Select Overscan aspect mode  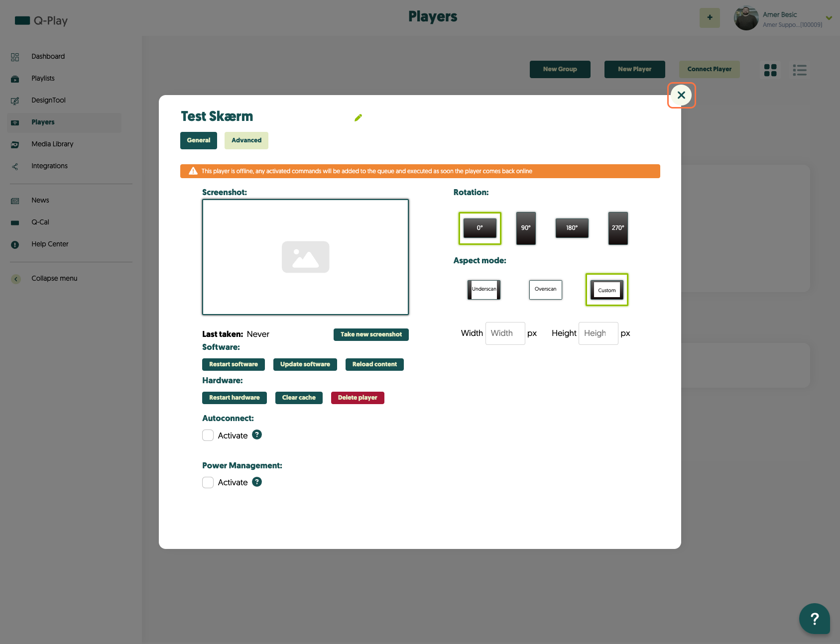click(x=546, y=290)
